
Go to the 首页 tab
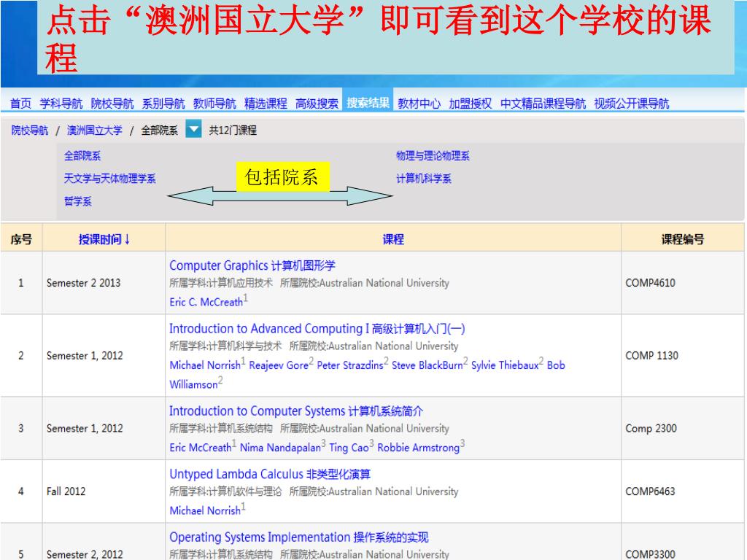click(20, 104)
